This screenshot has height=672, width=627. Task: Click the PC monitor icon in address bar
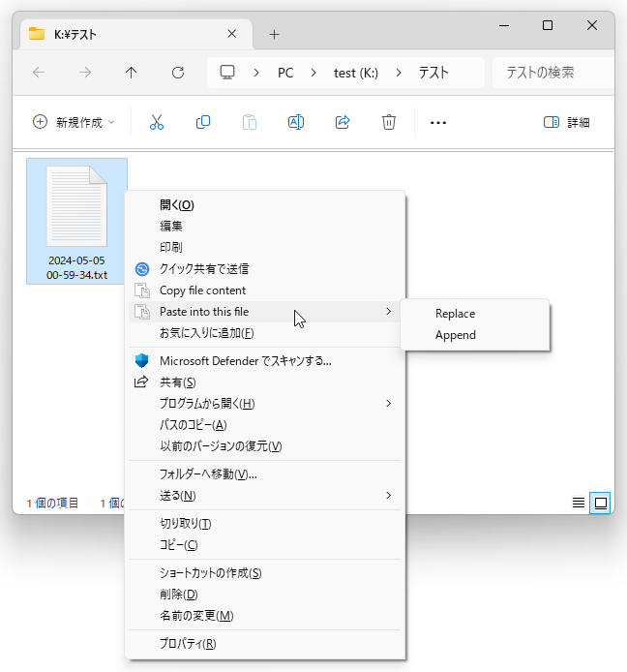point(227,72)
